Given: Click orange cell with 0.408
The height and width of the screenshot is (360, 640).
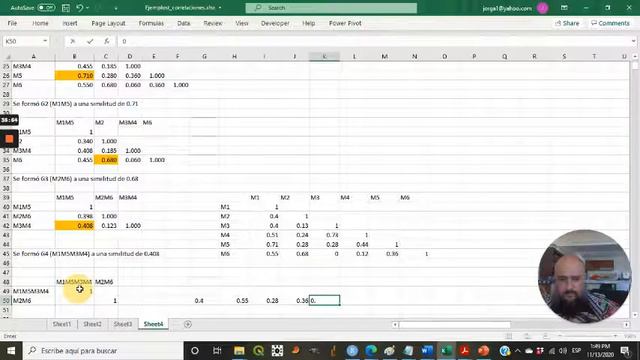Looking at the screenshot, I should pos(74,225).
